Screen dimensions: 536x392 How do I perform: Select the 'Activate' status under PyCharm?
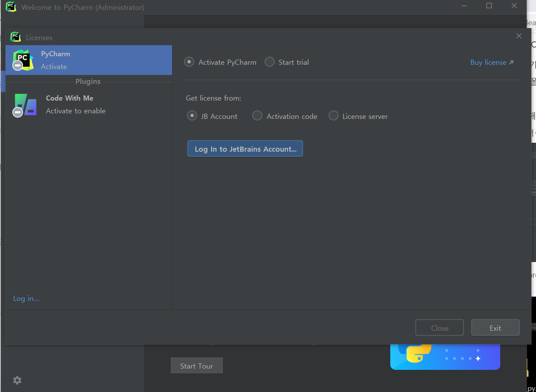point(54,66)
